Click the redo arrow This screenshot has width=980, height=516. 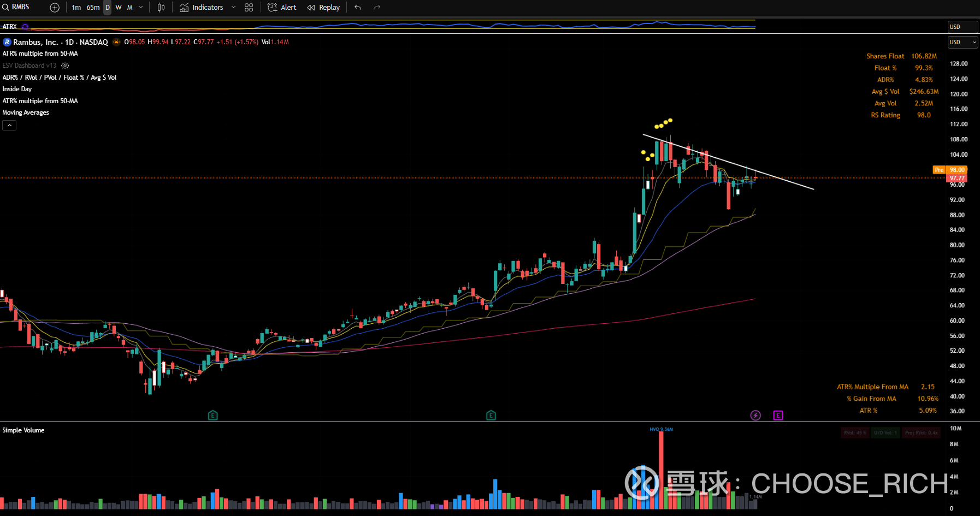tap(377, 8)
